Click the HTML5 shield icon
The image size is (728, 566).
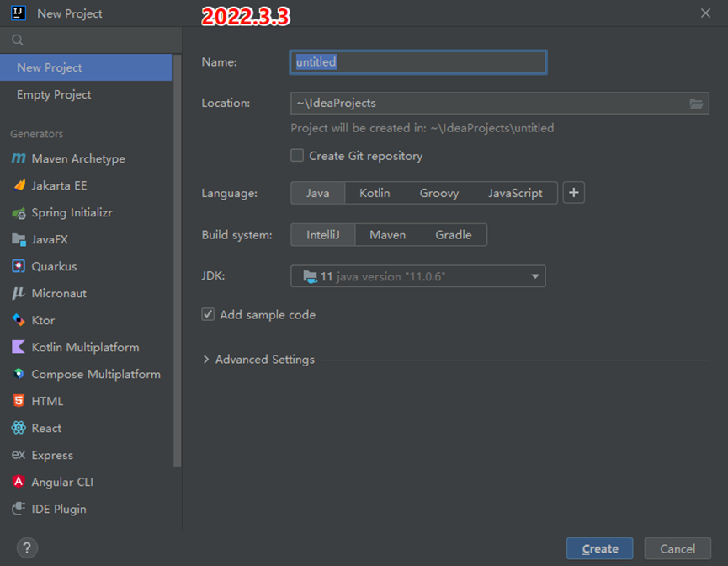pos(19,401)
